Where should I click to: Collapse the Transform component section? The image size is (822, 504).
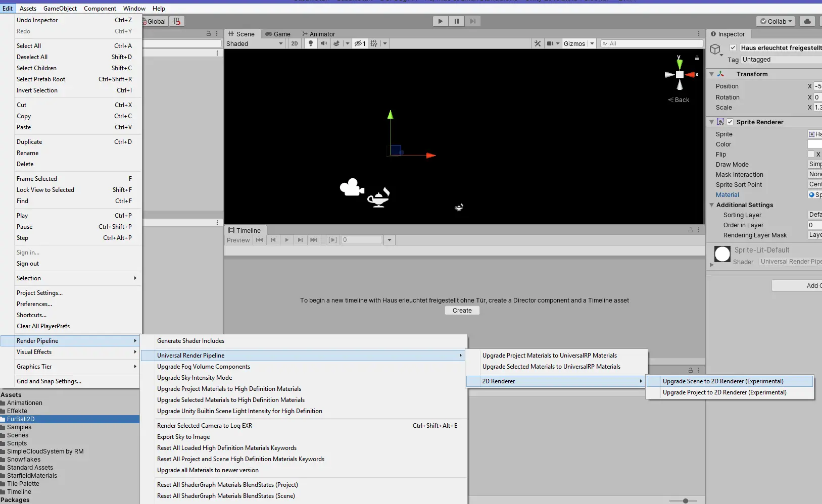[x=711, y=74]
